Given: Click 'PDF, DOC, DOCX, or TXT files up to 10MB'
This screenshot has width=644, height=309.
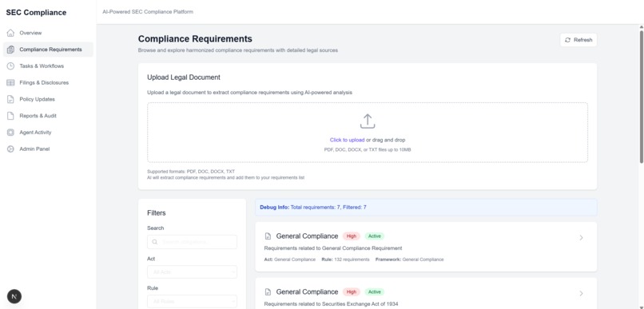Looking at the screenshot, I should coord(368,150).
